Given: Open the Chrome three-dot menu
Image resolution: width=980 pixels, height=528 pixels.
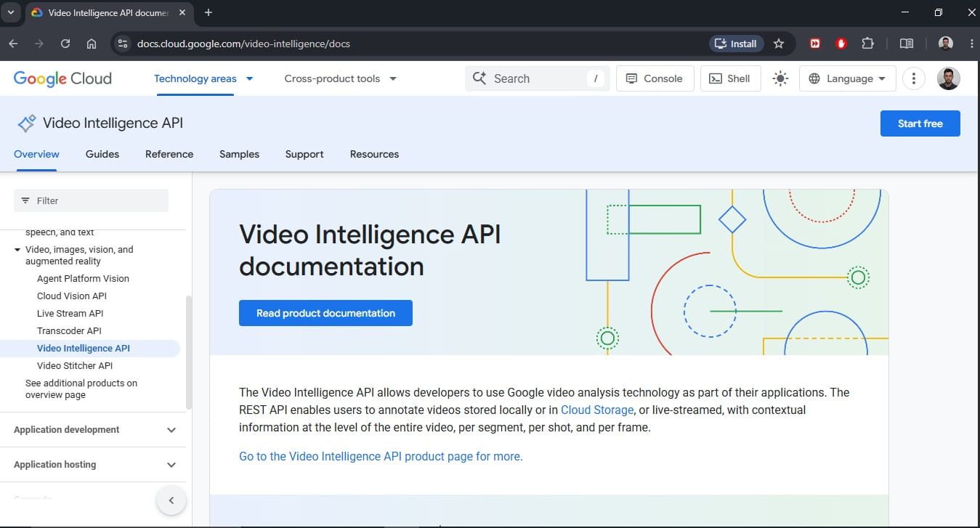Looking at the screenshot, I should click(x=971, y=44).
